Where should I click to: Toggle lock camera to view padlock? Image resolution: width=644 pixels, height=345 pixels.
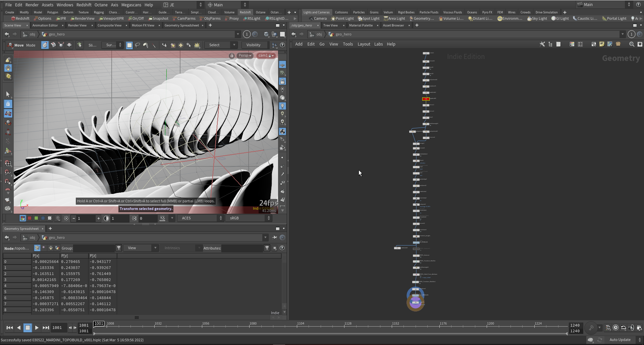click(x=282, y=81)
